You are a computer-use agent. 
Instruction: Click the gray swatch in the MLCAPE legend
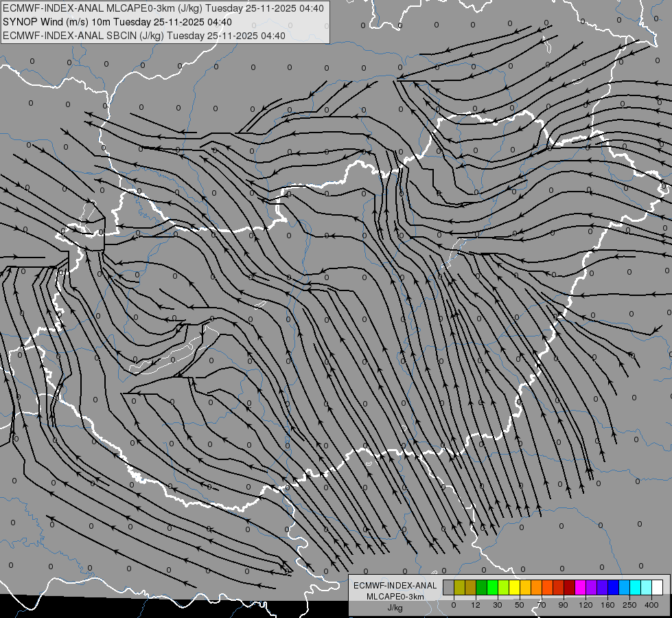click(448, 587)
